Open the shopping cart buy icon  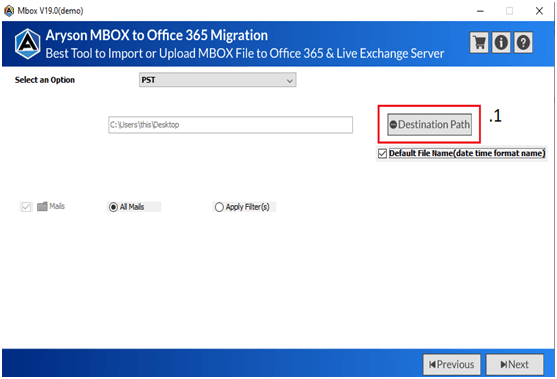[479, 43]
